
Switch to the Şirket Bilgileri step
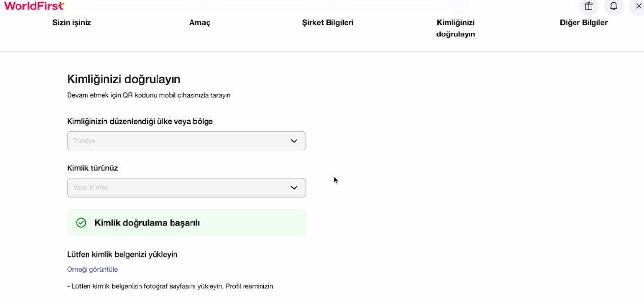(328, 23)
